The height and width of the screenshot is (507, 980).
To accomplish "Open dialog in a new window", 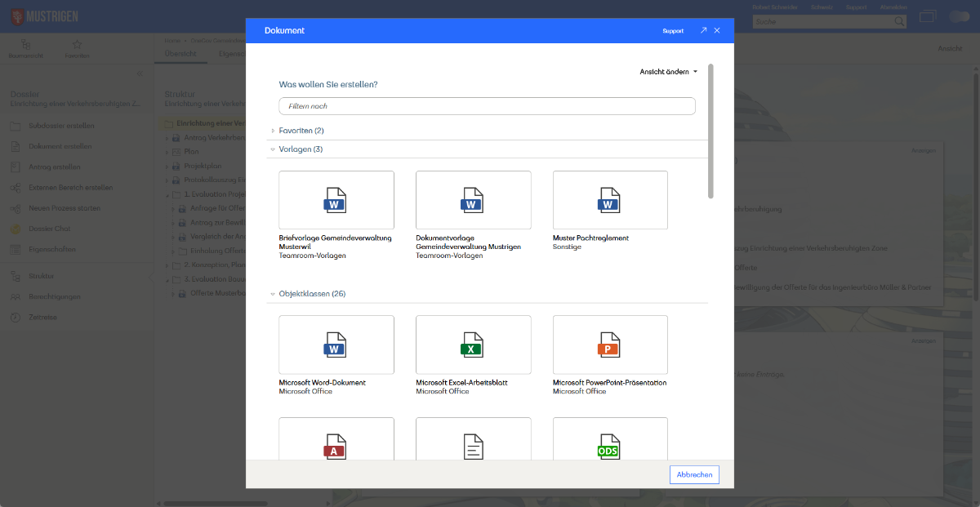I will click(x=703, y=30).
